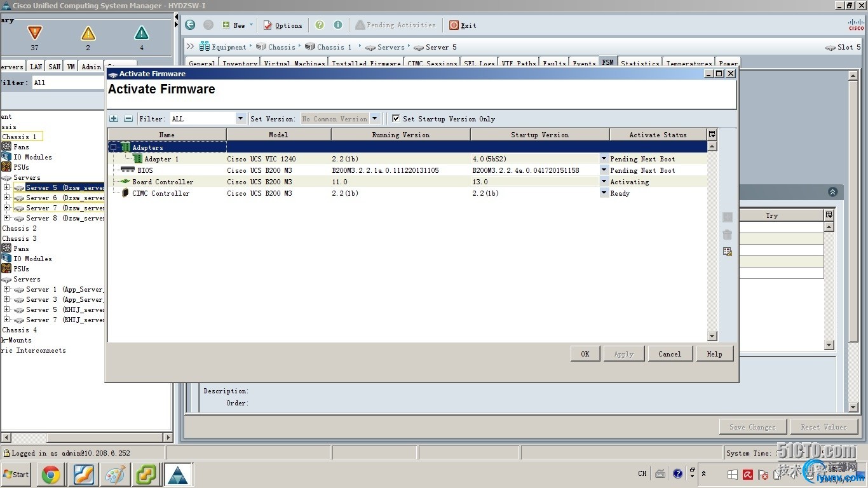Viewport: 868px width, 488px height.
Task: Click Cancel in Activate Firmware dialog
Action: [x=670, y=354]
